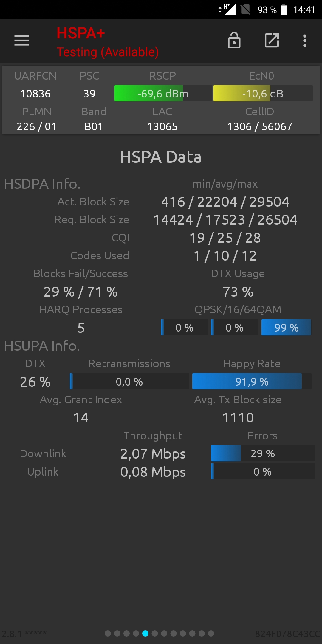Viewport: 322px width, 644px height.
Task: Select the highlighted cyan page dot
Action: [x=145, y=633]
